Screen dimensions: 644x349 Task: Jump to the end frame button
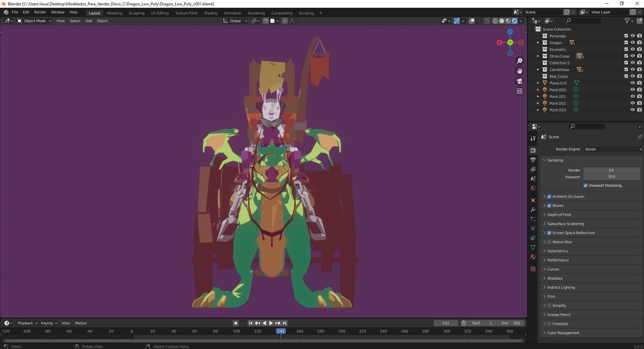[x=285, y=323]
